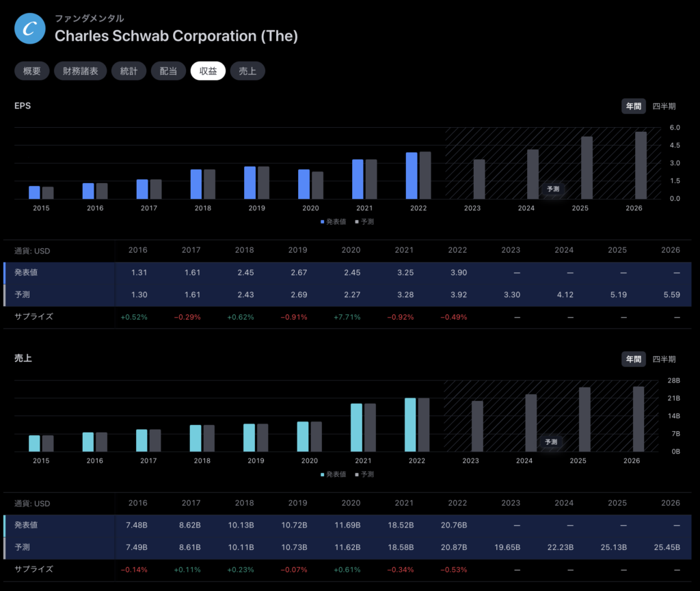Open the 統計 tab
700x591 pixels.
pyautogui.click(x=129, y=71)
